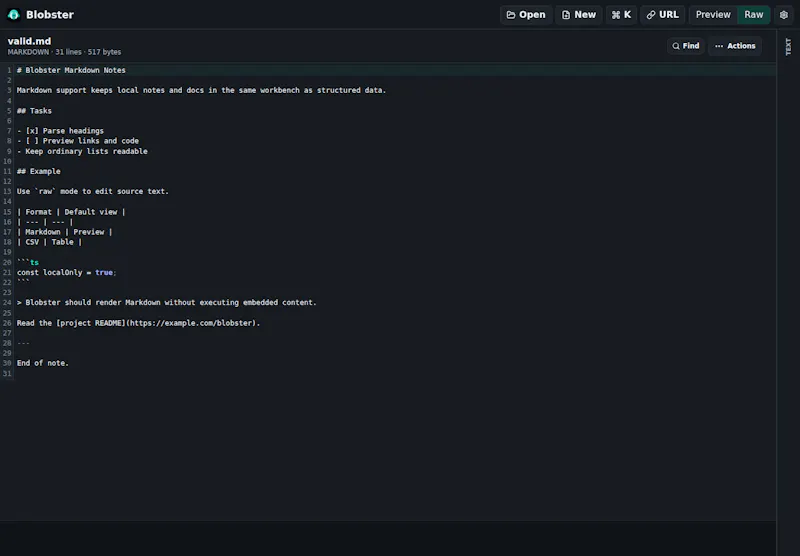Click line number 28 in the gutter
This screenshot has width=800, height=556.
coord(7,343)
